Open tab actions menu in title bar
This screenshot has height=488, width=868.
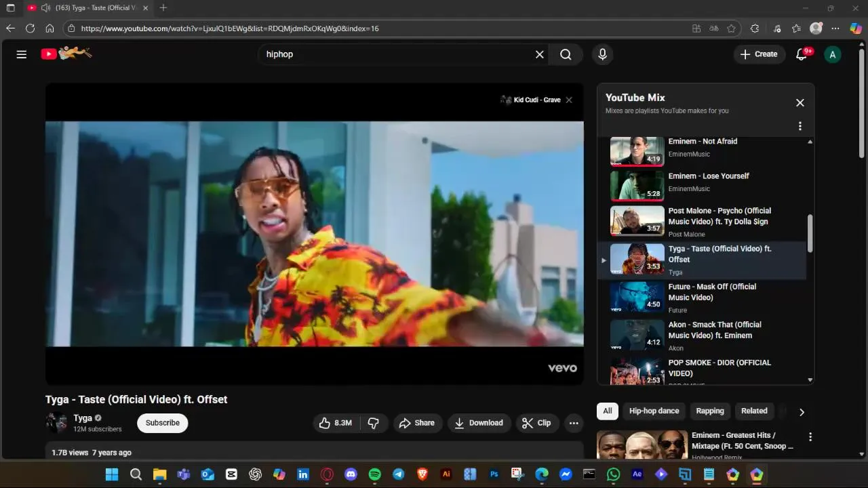tap(10, 8)
